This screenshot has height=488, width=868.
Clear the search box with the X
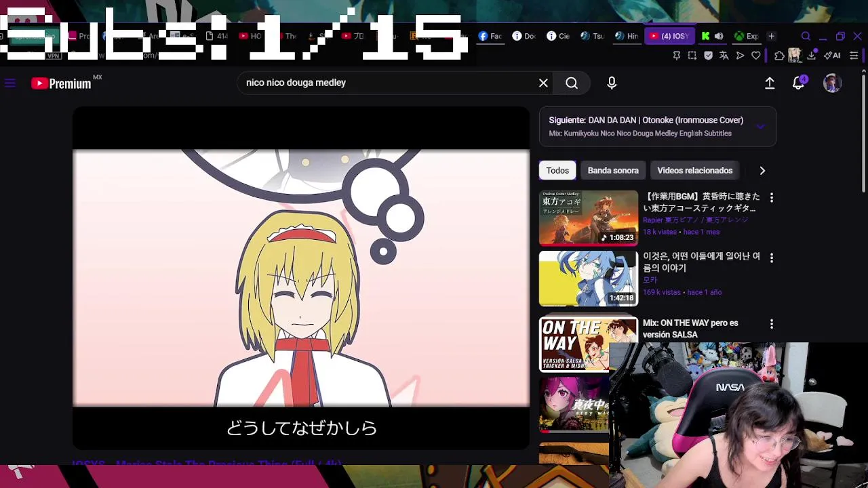click(x=543, y=83)
